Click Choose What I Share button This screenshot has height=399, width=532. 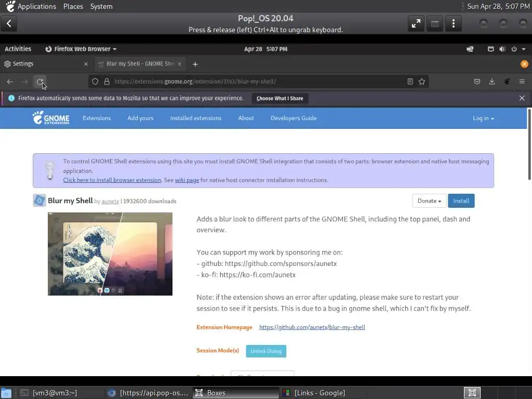point(280,98)
